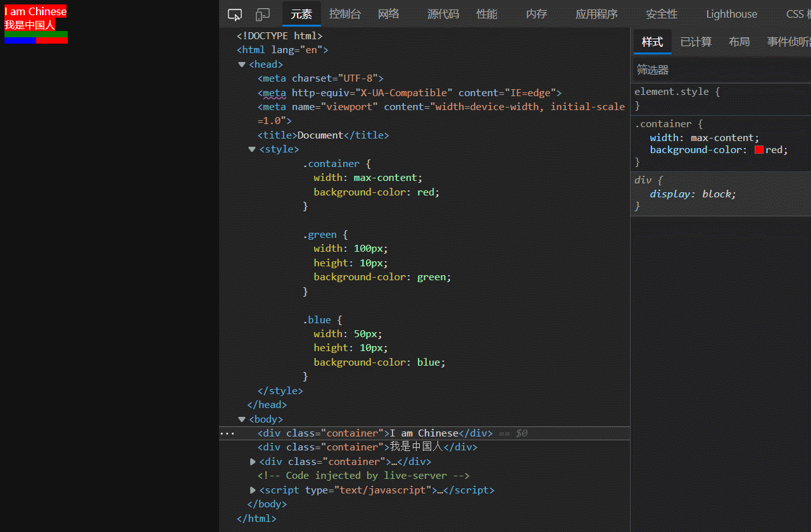
Task: Click the green bar on page
Action: point(36,34)
